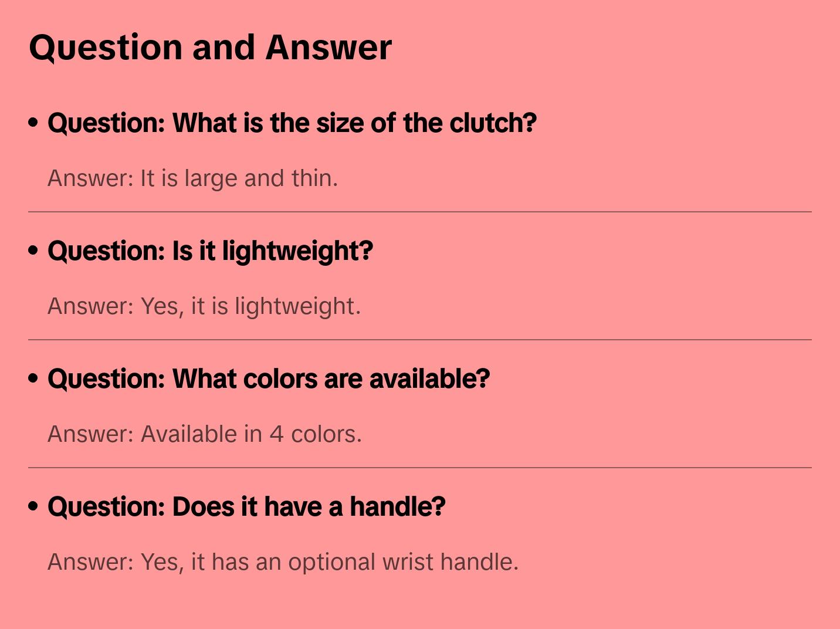The height and width of the screenshot is (629, 840).
Task: Click the divider line below the first answer
Action: pyautogui.click(x=420, y=212)
